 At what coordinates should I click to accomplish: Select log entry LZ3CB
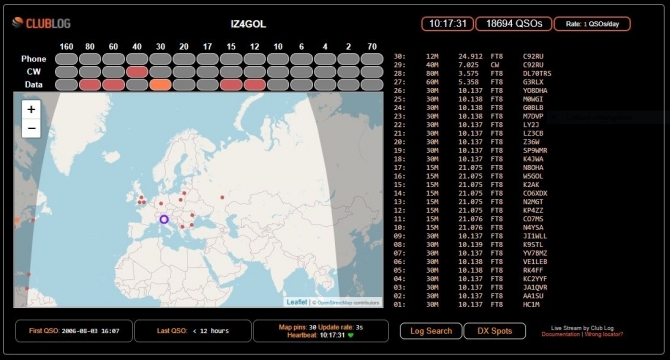pos(469,133)
